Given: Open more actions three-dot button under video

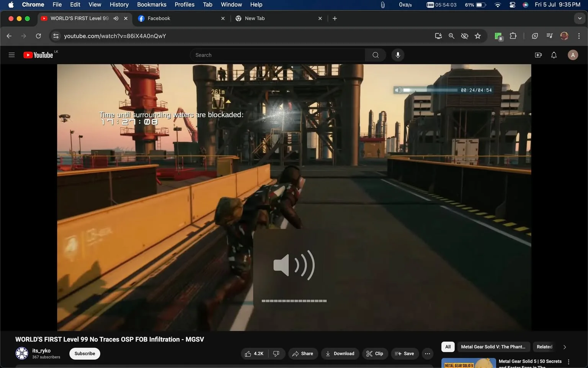Looking at the screenshot, I should (427, 353).
